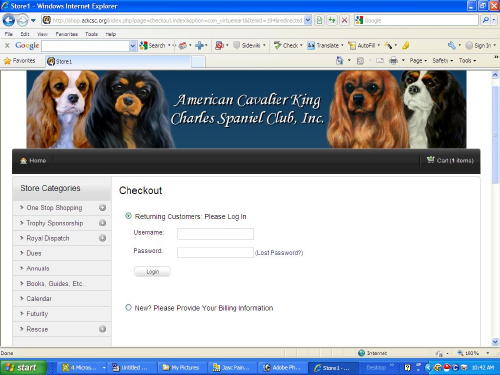Click the yellow highlighter icon
The height and width of the screenshot is (375, 500).
[406, 45]
